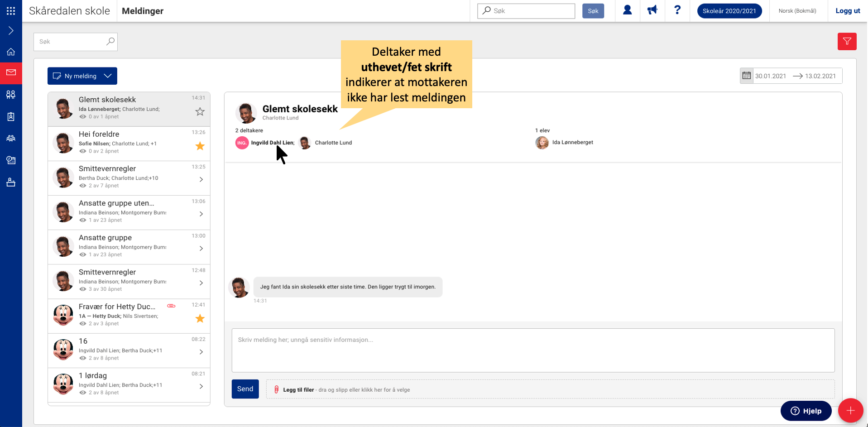Change language Norsk (Bokmål)
This screenshot has height=427, width=868.
(x=797, y=11)
